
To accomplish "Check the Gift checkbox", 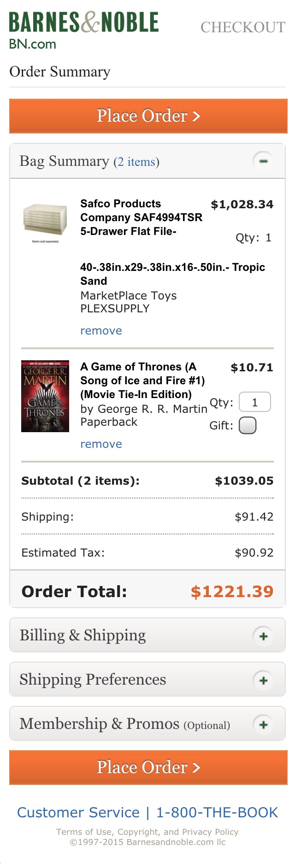I will (248, 425).
